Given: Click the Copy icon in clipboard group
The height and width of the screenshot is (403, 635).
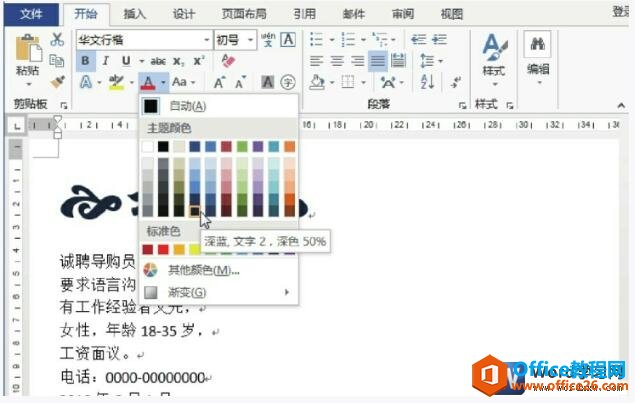Looking at the screenshot, I should [56, 61].
